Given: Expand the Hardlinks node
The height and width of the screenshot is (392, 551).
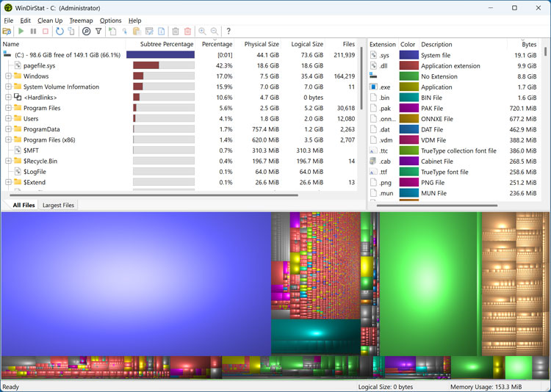Looking at the screenshot, I should (x=8, y=97).
